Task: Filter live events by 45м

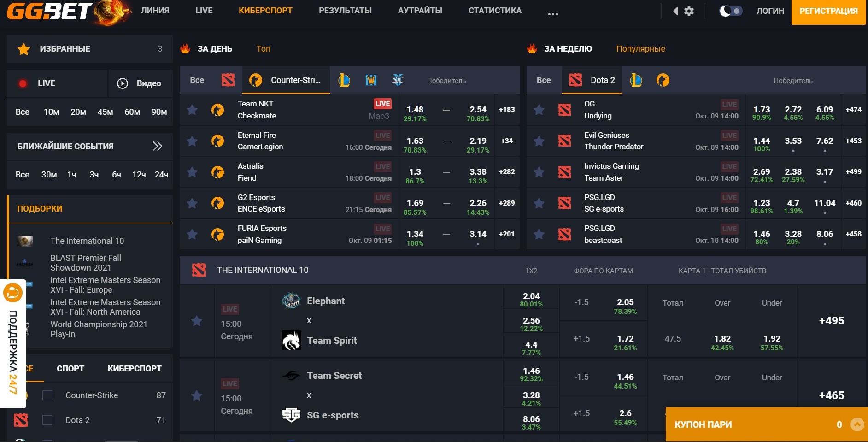Action: point(105,112)
